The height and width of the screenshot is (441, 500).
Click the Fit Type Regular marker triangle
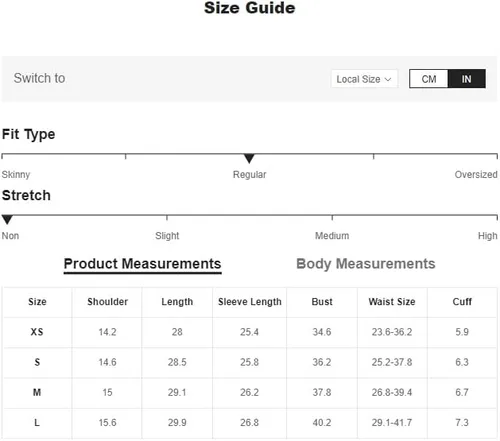tap(249, 158)
